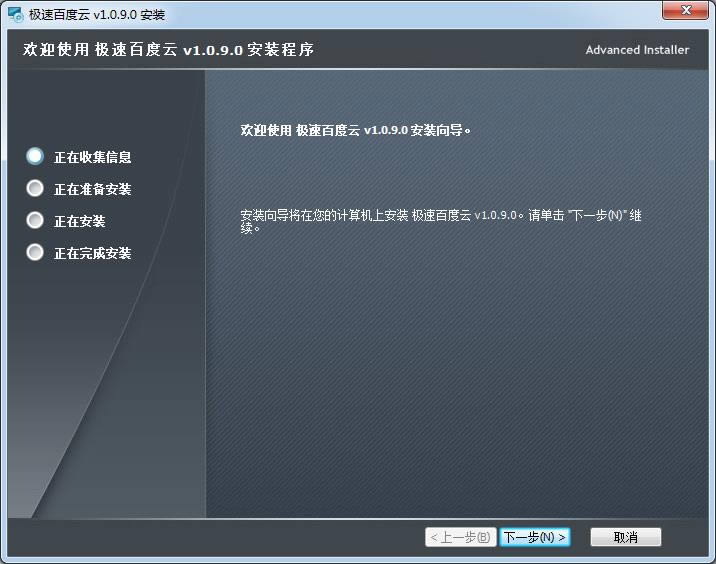The width and height of the screenshot is (716, 564).
Task: Click the 正在完成安装 step label text
Action: click(92, 253)
